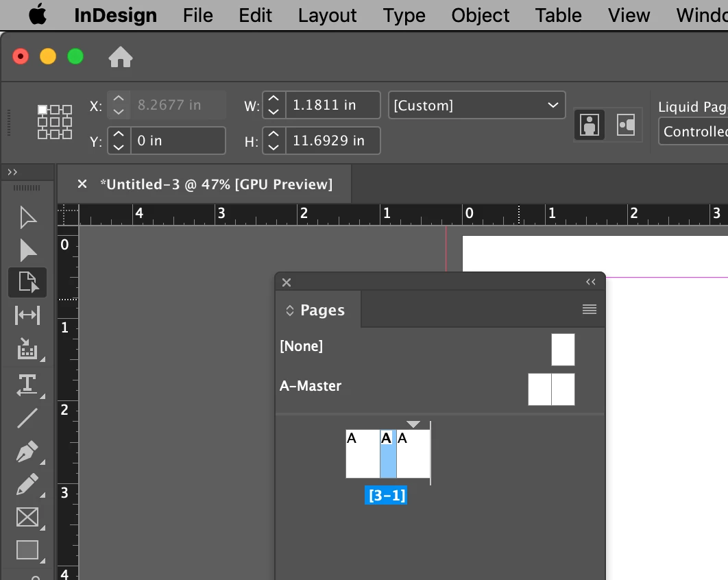The height and width of the screenshot is (580, 728).
Task: Select the Rectangle tool
Action: [27, 550]
